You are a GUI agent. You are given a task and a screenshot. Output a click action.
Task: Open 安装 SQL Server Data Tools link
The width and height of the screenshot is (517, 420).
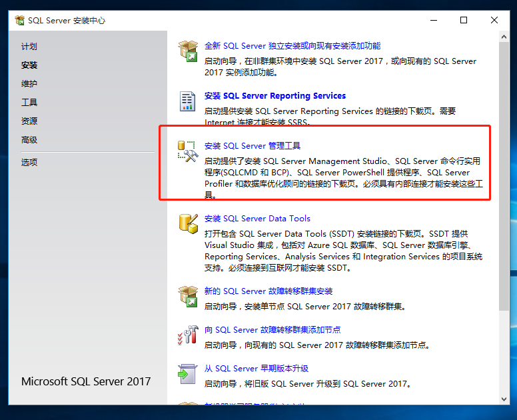click(257, 219)
